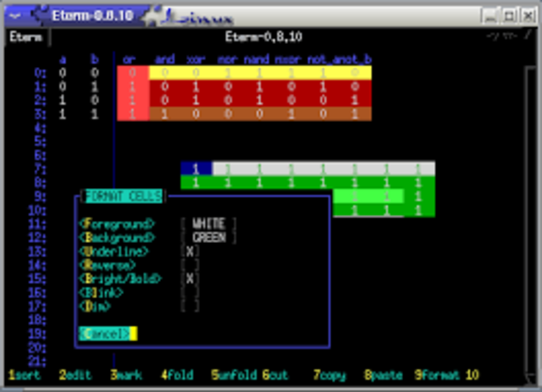Click the 7copy function key label

[329, 375]
